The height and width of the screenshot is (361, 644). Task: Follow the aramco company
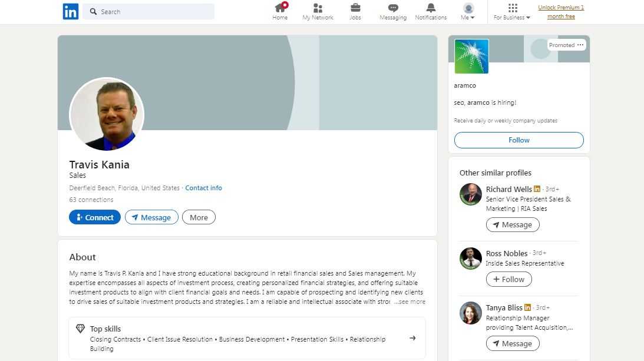pyautogui.click(x=518, y=140)
